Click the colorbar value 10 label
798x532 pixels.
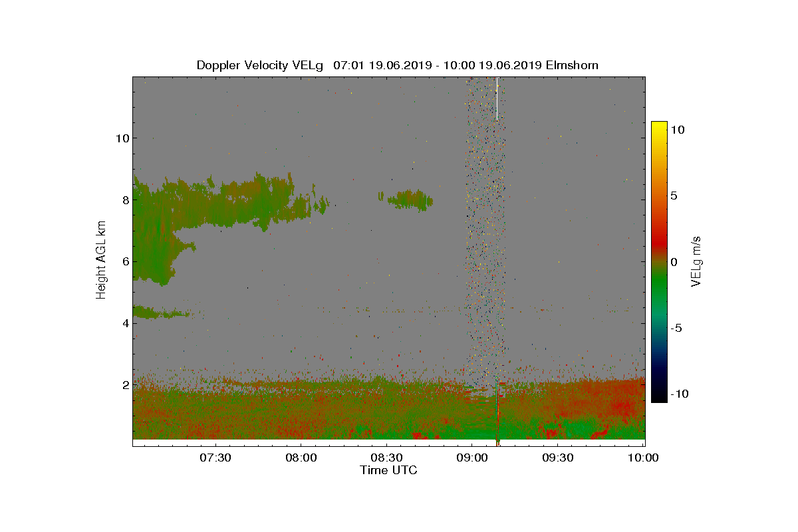(678, 130)
